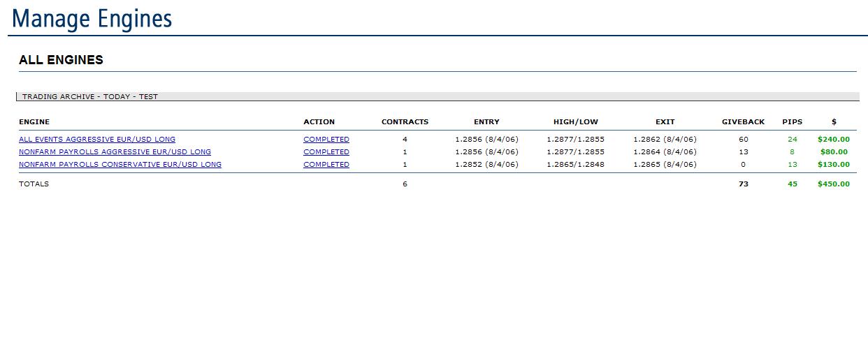Click the ALL ENGINES heading
Image resolution: width=868 pixels, height=349 pixels.
[61, 60]
